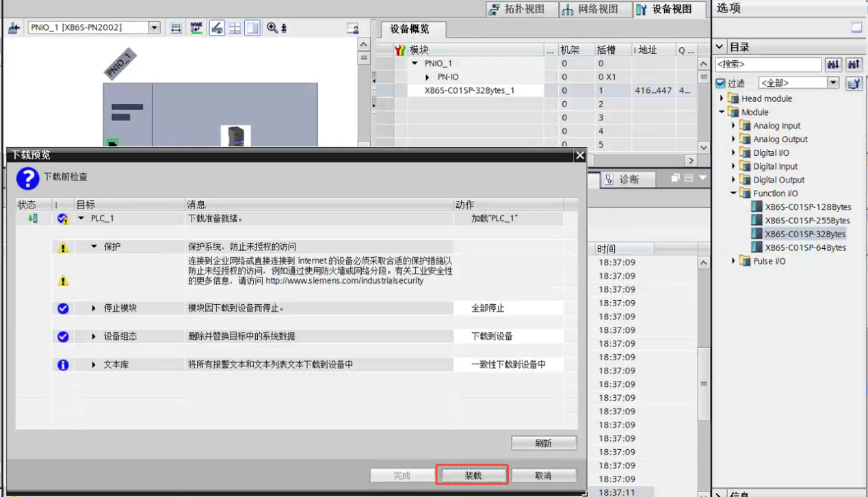The width and height of the screenshot is (868, 497).
Task: Click the catalog profile settings icon
Action: [853, 83]
